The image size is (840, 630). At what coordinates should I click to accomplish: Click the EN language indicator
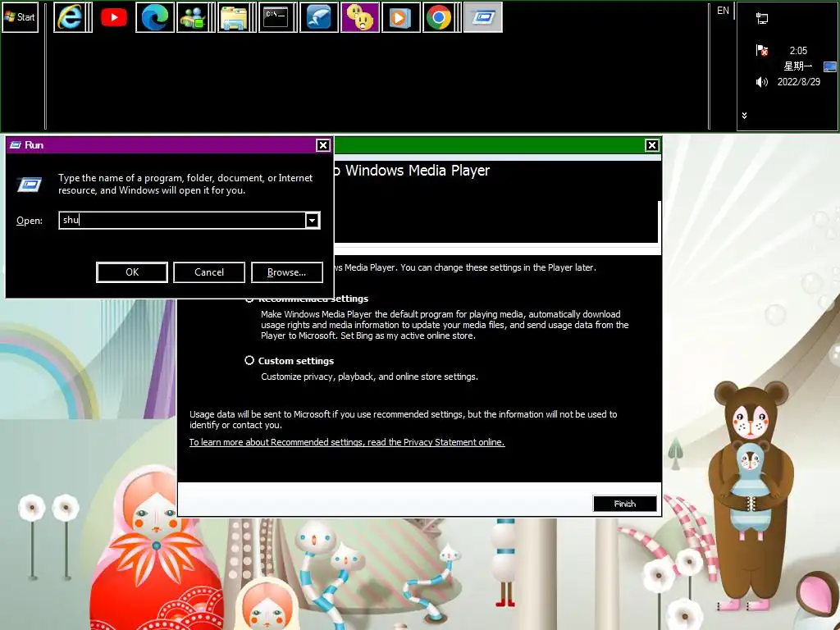[x=723, y=11]
